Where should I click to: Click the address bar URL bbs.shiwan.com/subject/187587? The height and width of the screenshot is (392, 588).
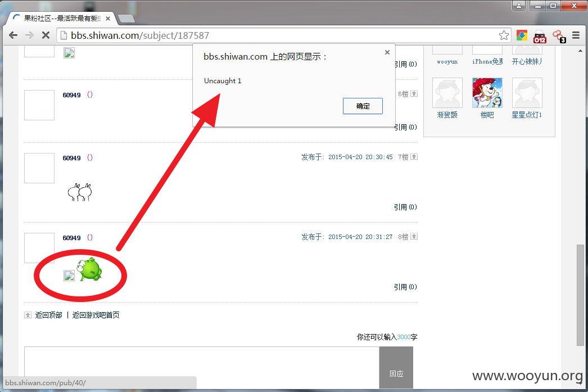pos(139,35)
